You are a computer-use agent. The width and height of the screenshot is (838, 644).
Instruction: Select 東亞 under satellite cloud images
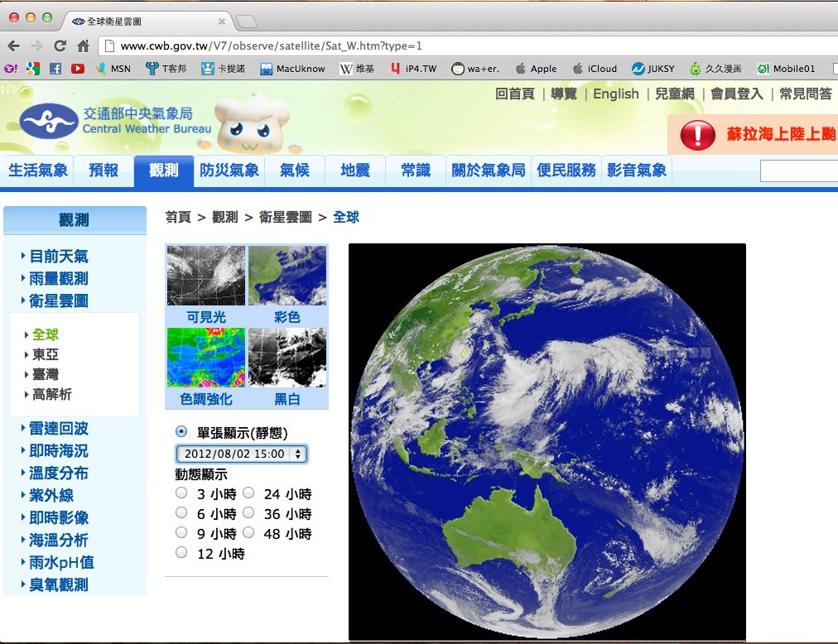pyautogui.click(x=46, y=353)
